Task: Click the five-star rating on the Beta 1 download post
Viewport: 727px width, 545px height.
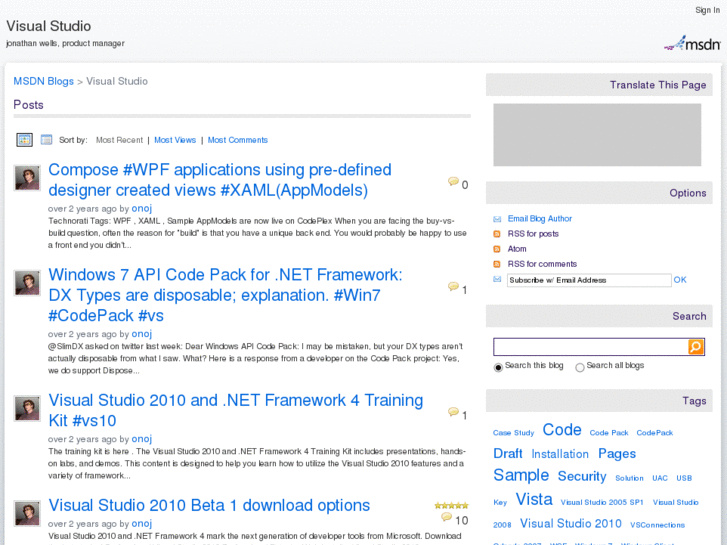Action: coord(451,506)
